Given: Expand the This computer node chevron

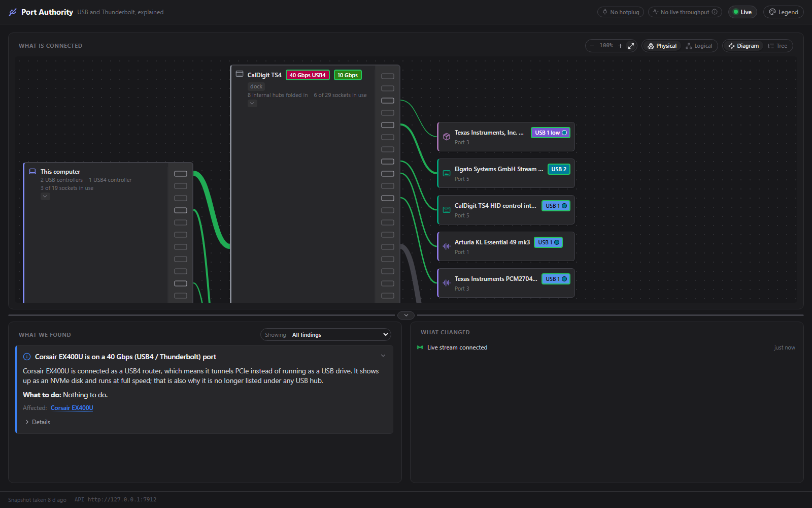Looking at the screenshot, I should tap(45, 197).
